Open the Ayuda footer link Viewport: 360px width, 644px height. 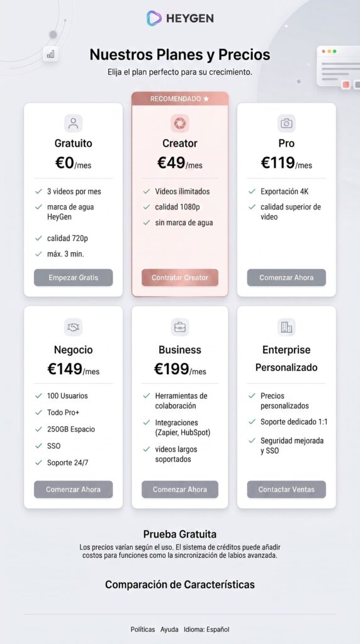[x=169, y=629]
